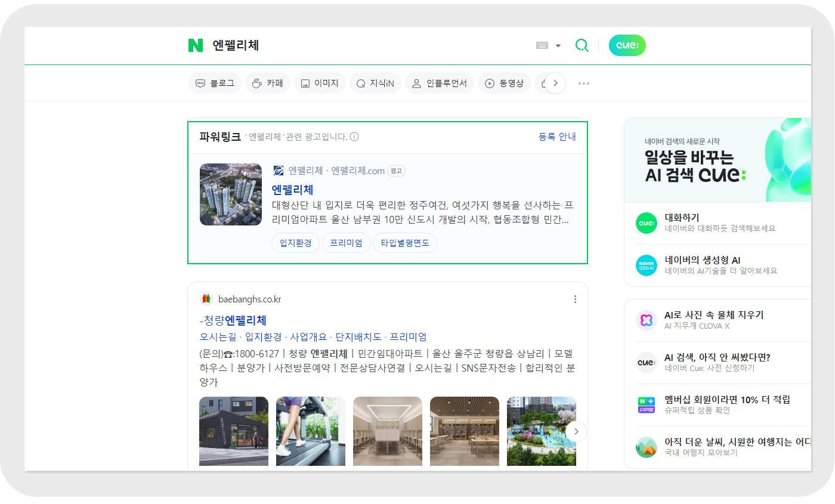835x504 pixels.
Task: Open the 대화하기 link
Action: (682, 218)
